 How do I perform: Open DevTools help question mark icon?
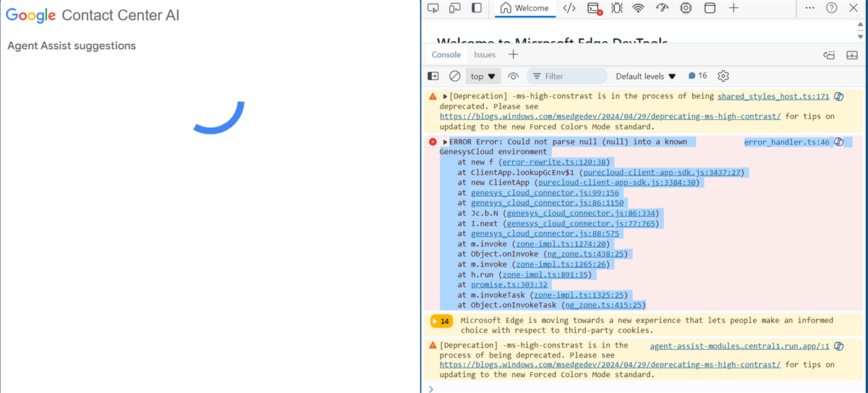point(832,8)
